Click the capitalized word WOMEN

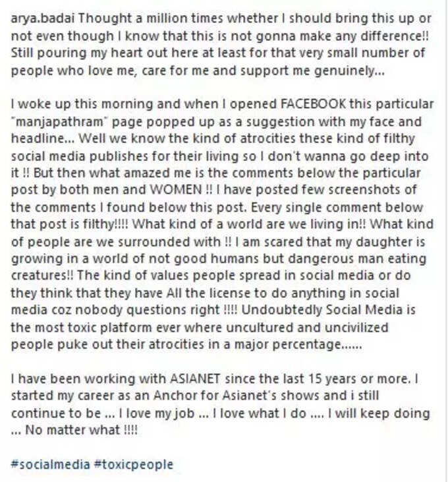click(x=176, y=189)
